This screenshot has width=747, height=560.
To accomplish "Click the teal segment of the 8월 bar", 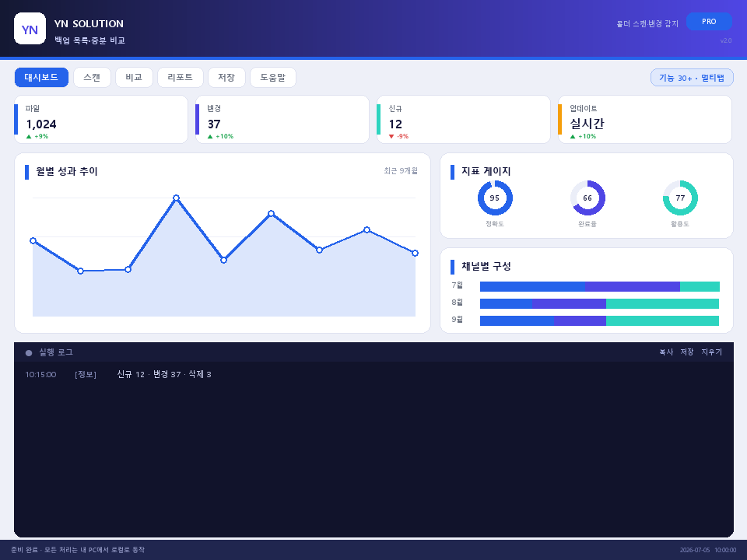I will coord(662,304).
